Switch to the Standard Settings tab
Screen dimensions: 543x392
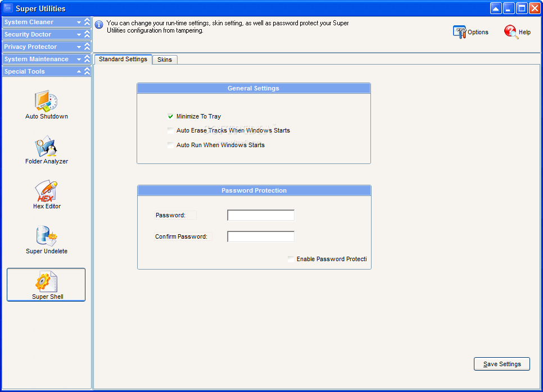tap(123, 59)
